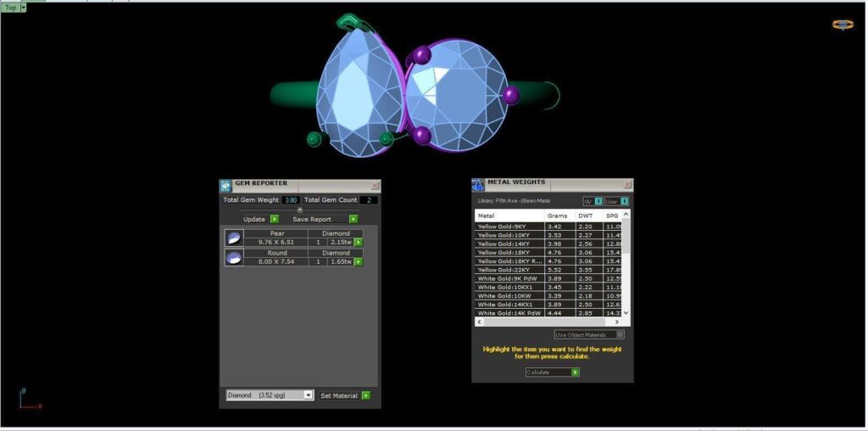Collapse the Gem Reporter summary expander arrow
Screen dimensions: 868x431
tap(300, 210)
